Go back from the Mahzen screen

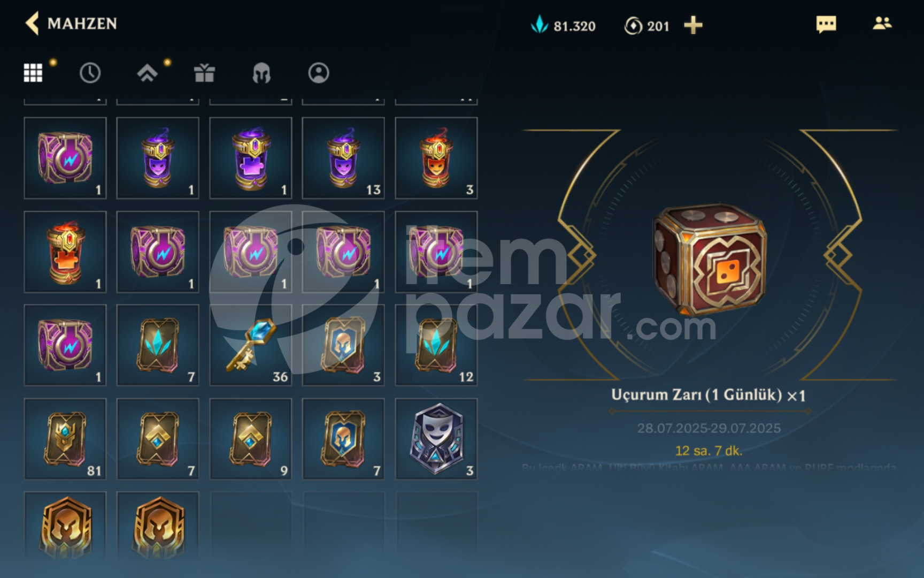[32, 24]
